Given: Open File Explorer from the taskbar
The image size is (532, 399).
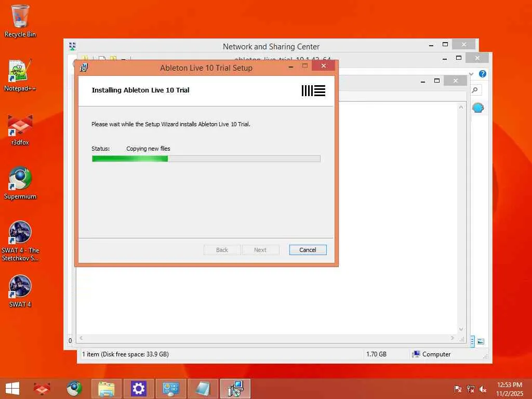Looking at the screenshot, I should click(106, 389).
